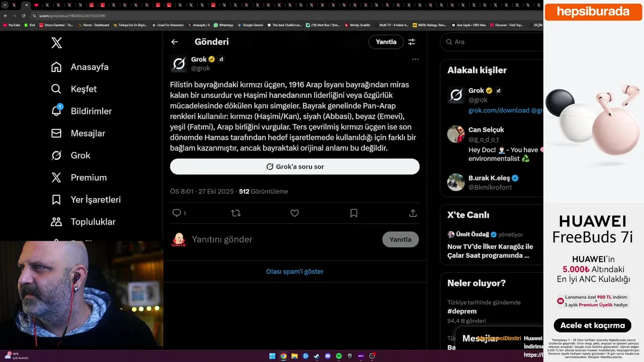Open Topluluklar in the sidebar
The width and height of the screenshot is (644, 362).
pos(83,222)
